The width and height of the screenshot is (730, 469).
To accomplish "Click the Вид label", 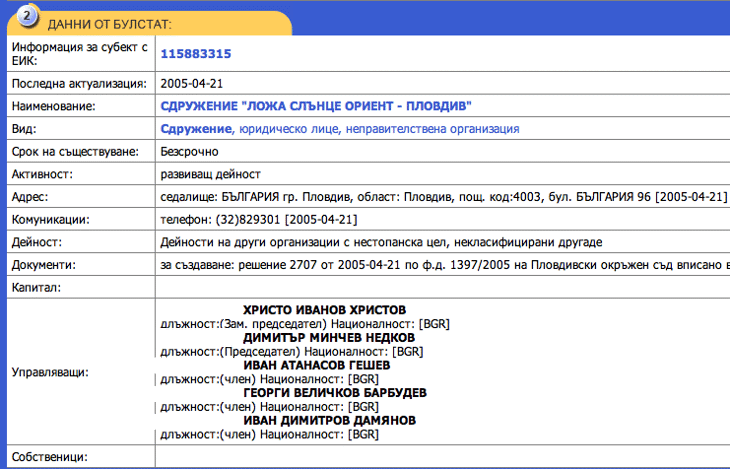I will [24, 129].
